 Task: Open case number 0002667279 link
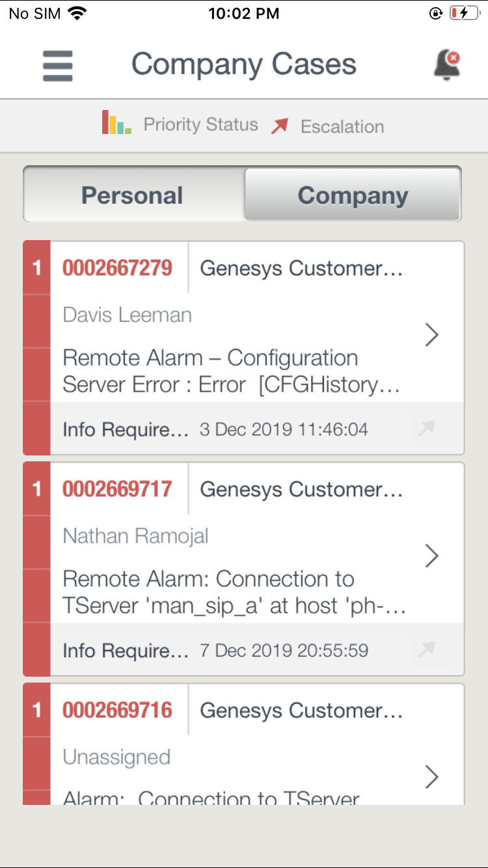(117, 268)
